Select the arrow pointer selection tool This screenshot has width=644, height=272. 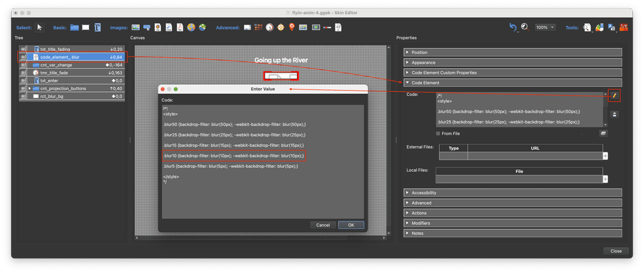click(39, 28)
